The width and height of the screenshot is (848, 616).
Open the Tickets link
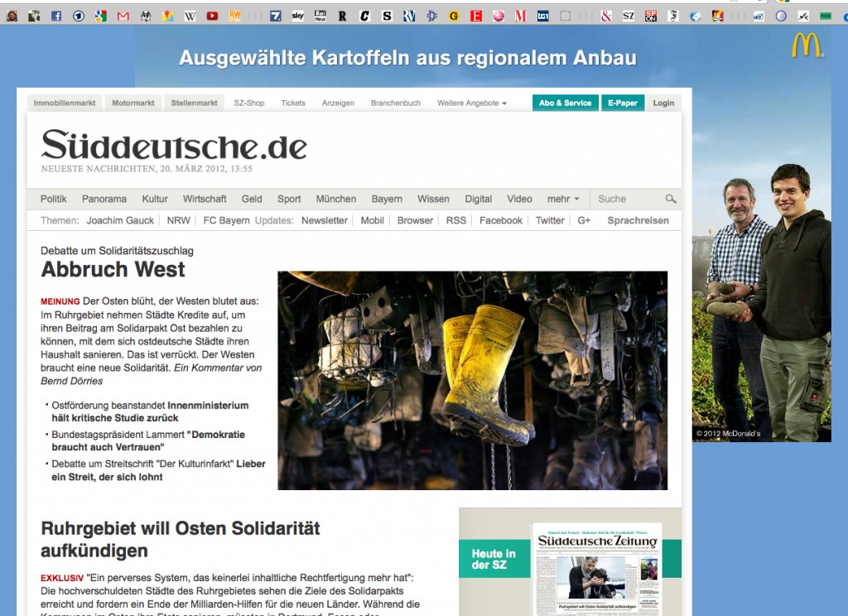[x=293, y=103]
